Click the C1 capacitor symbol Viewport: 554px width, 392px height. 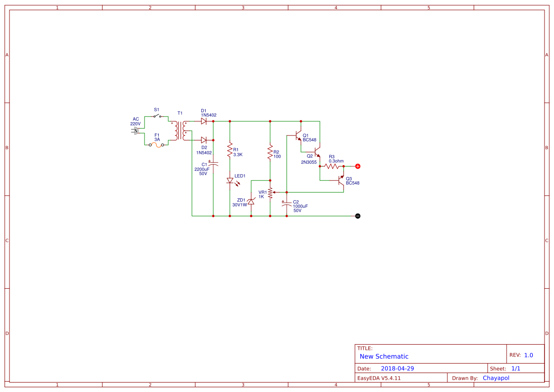(x=213, y=164)
